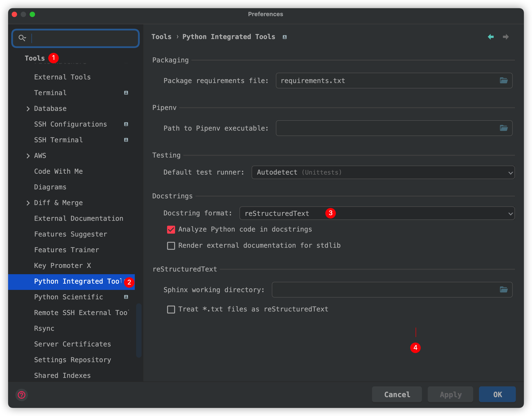Open the Python Scientific settings page
Viewport: 532px width, 416px height.
69,297
